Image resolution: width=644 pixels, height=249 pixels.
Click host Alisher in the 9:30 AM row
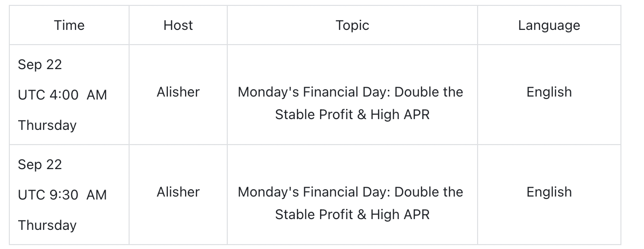[178, 192]
